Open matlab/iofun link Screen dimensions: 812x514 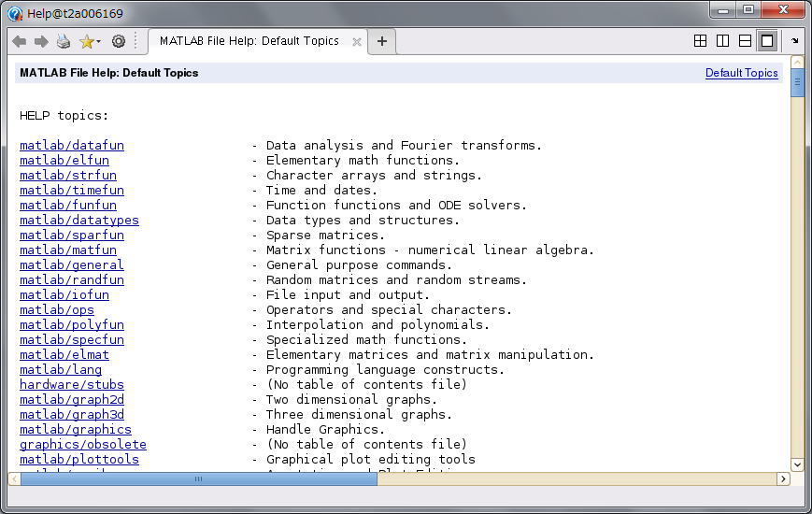64,295
